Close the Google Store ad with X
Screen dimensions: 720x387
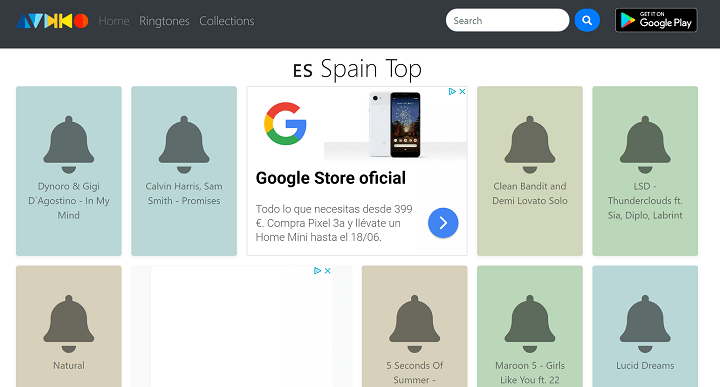click(x=462, y=91)
